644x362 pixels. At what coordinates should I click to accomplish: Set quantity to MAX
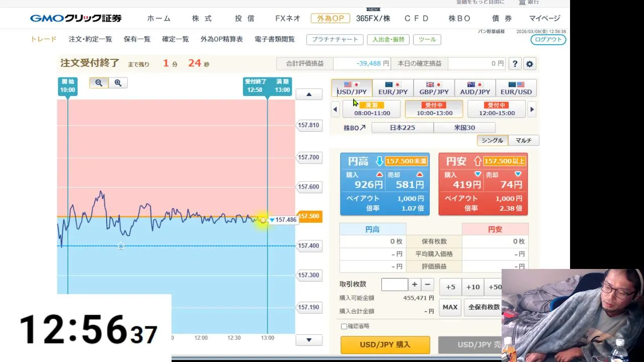point(450,307)
